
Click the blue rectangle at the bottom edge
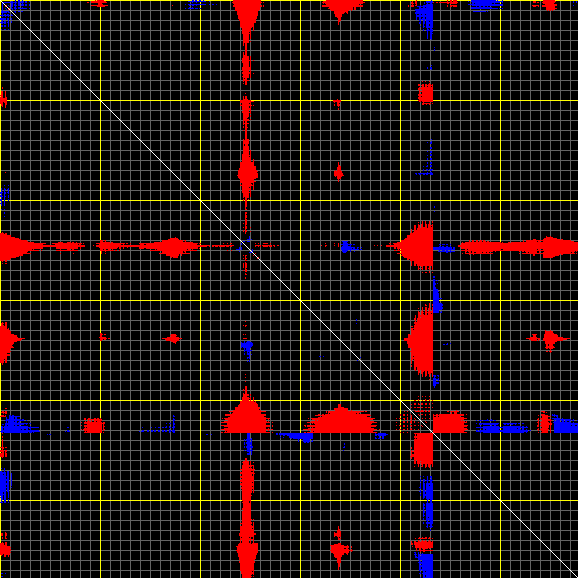point(426,565)
